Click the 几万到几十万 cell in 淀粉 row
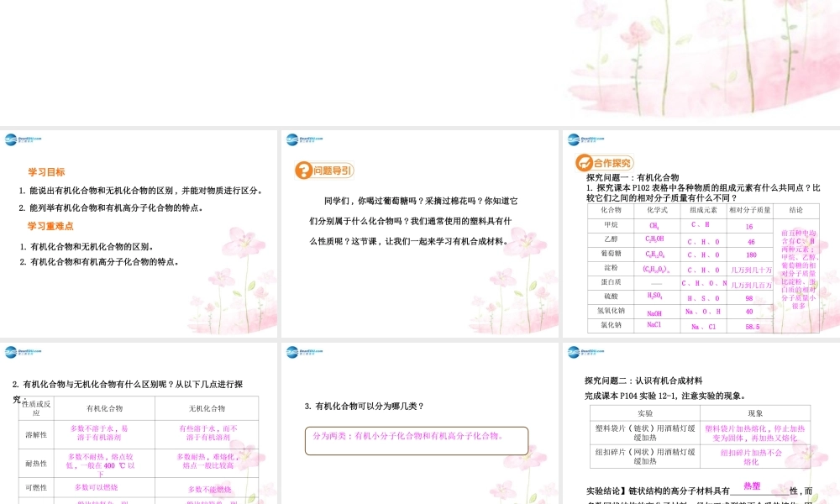Image resolution: width=840 pixels, height=504 pixels. [751, 270]
